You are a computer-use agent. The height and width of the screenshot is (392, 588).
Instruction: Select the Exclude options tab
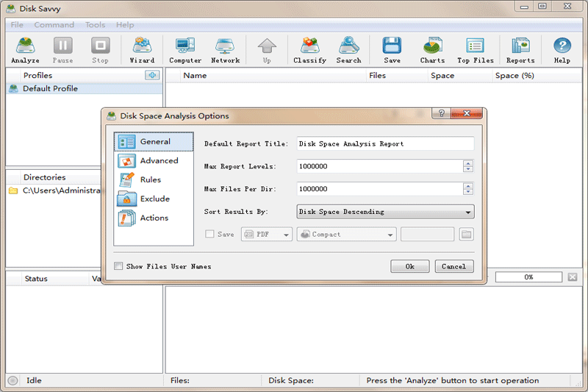[154, 199]
